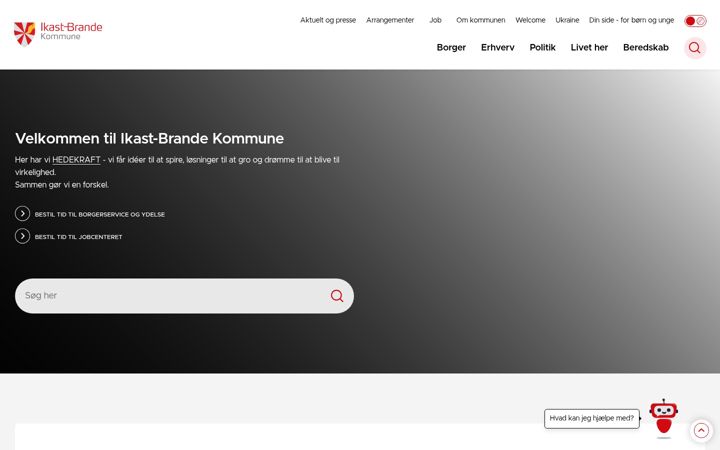This screenshot has height=450, width=720.
Task: Open the Livet her menu
Action: [x=589, y=47]
